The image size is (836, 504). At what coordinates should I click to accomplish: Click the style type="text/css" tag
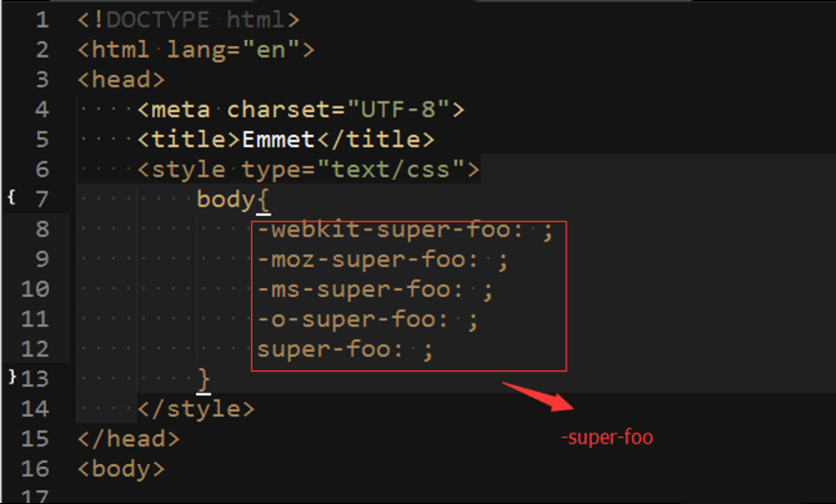pos(309,169)
